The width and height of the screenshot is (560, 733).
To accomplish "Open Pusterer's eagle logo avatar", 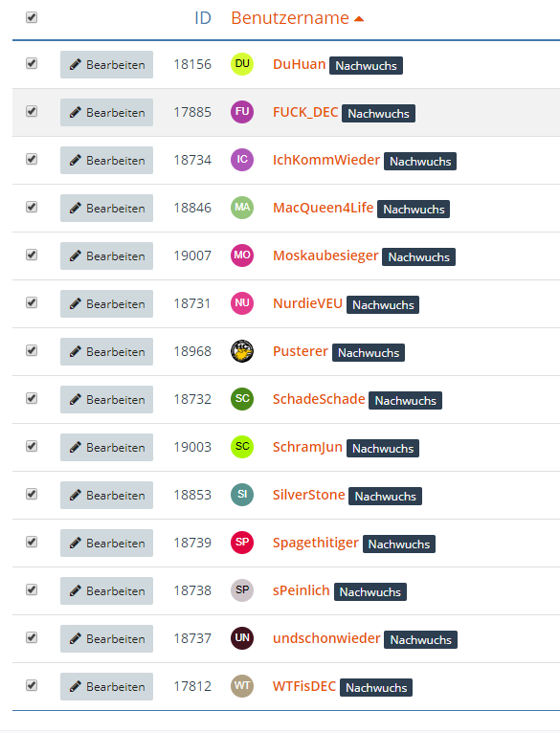I will pyautogui.click(x=242, y=351).
